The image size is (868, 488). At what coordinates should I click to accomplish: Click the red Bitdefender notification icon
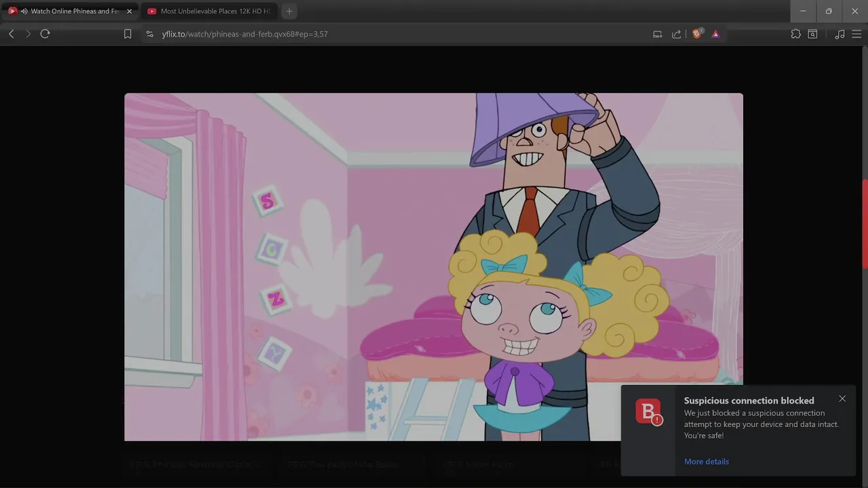coord(648,411)
